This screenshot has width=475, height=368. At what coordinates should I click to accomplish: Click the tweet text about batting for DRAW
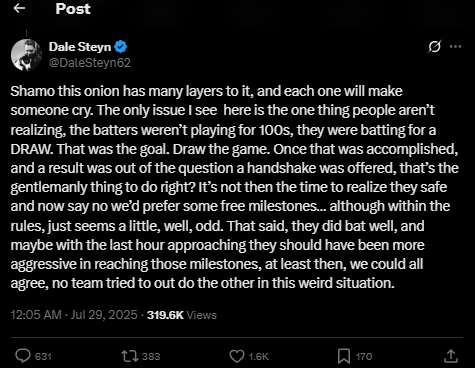click(x=235, y=187)
